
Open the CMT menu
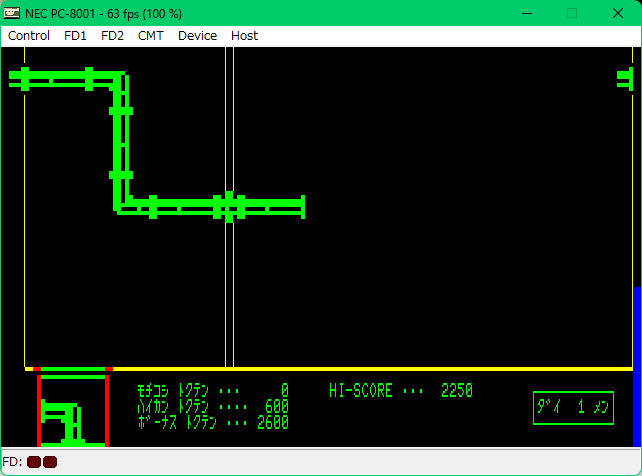point(150,36)
